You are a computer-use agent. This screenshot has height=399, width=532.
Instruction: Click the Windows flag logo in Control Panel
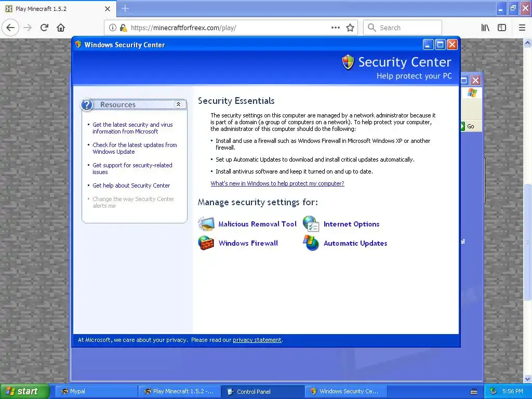472,92
